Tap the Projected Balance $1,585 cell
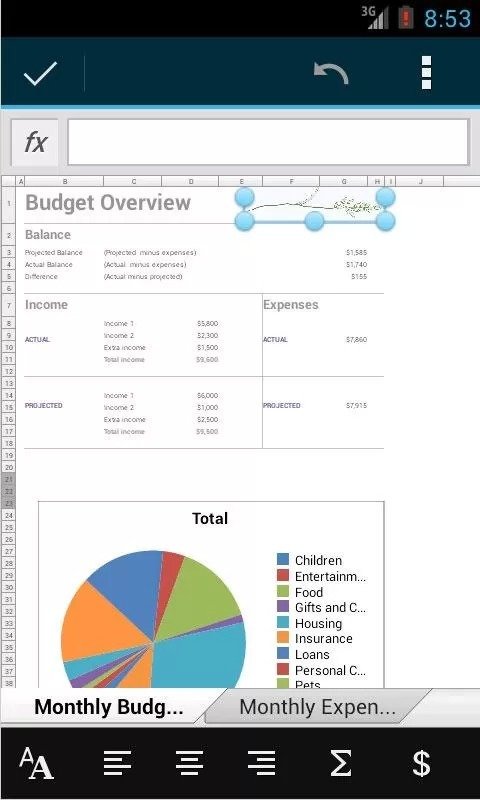The width and height of the screenshot is (480, 800). [x=357, y=253]
